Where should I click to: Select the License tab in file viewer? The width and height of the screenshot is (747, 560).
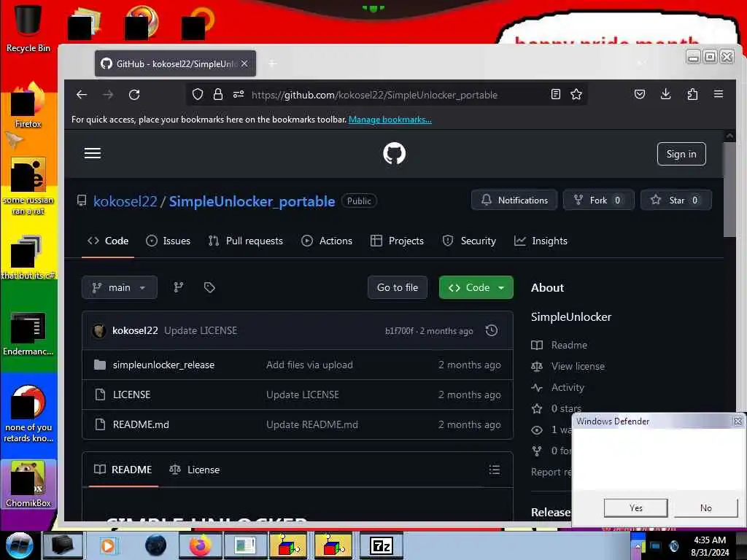(x=194, y=470)
